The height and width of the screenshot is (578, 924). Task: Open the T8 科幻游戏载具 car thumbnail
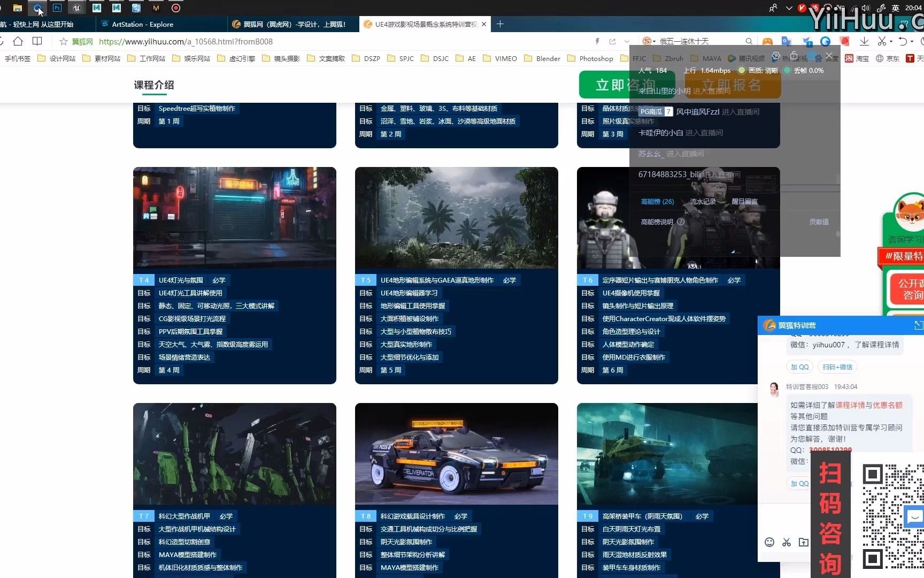[x=457, y=454]
